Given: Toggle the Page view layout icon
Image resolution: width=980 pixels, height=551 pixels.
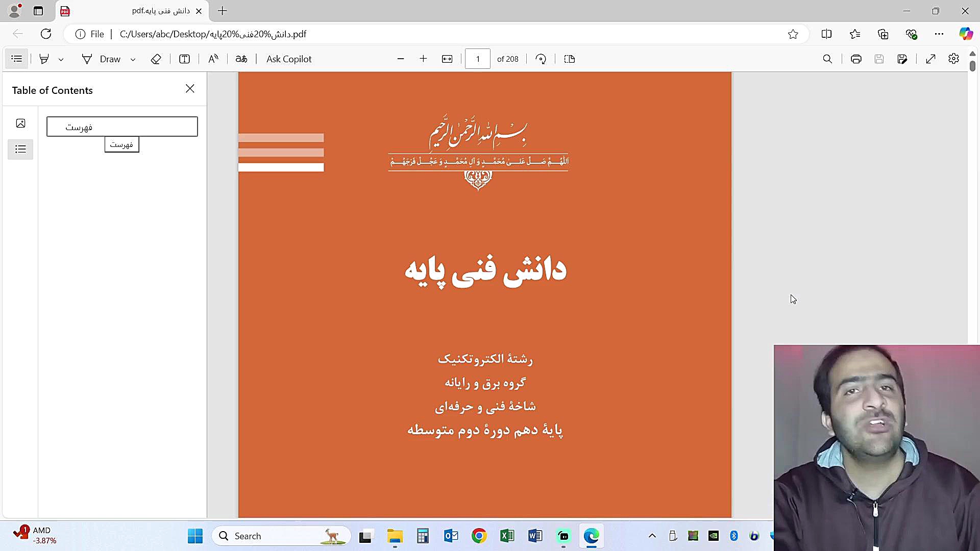Looking at the screenshot, I should [570, 59].
